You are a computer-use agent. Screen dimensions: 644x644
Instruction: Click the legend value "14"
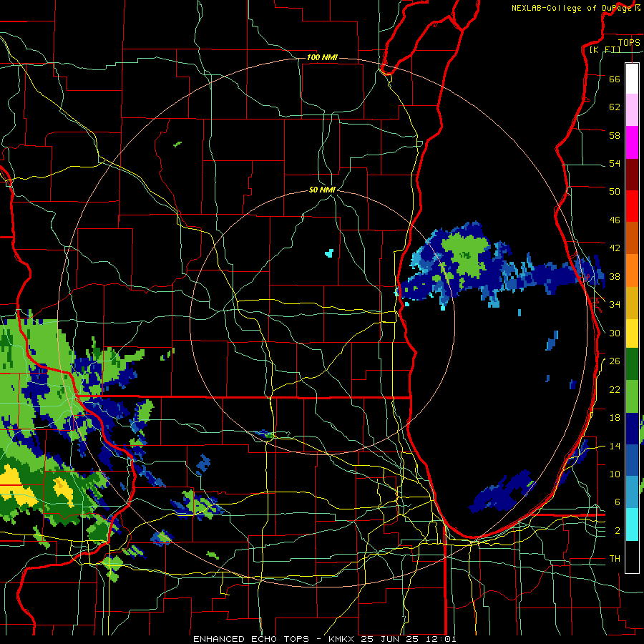click(615, 446)
